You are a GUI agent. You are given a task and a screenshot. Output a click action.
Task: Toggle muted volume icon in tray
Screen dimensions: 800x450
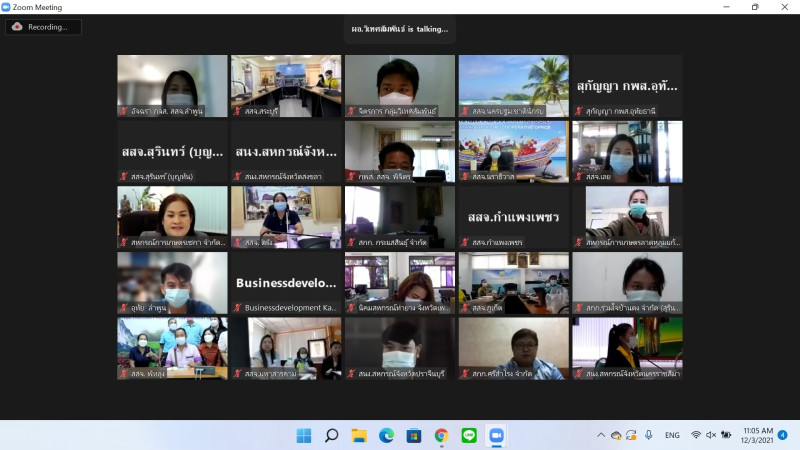point(711,435)
